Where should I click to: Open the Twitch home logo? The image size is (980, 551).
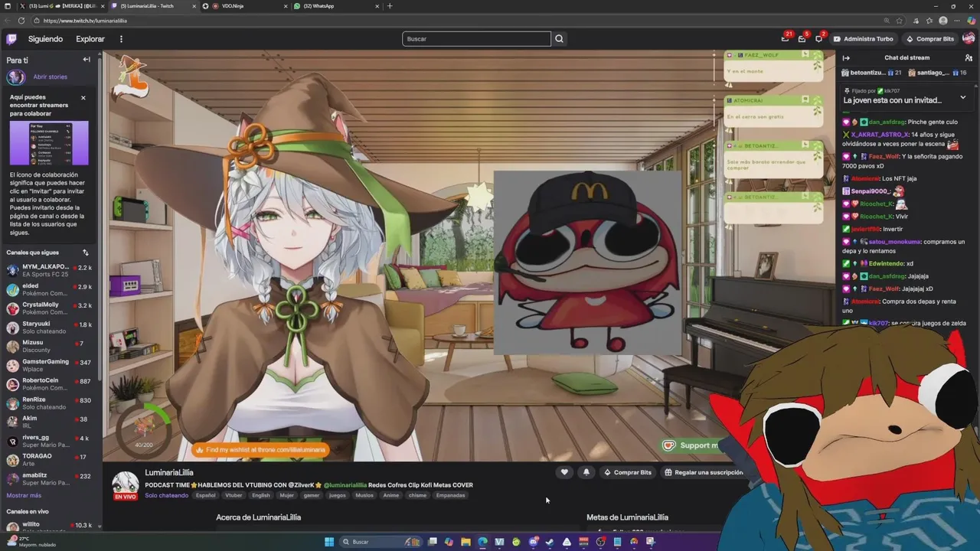pos(11,39)
